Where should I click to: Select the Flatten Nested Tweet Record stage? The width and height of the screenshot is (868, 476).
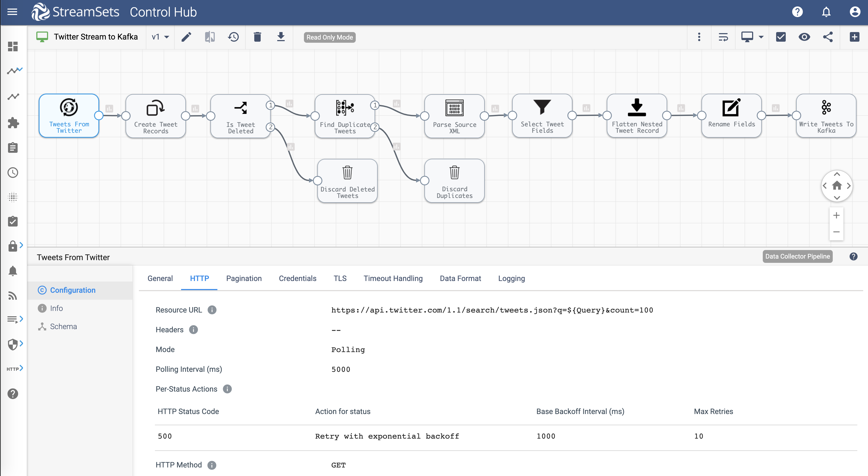point(637,116)
